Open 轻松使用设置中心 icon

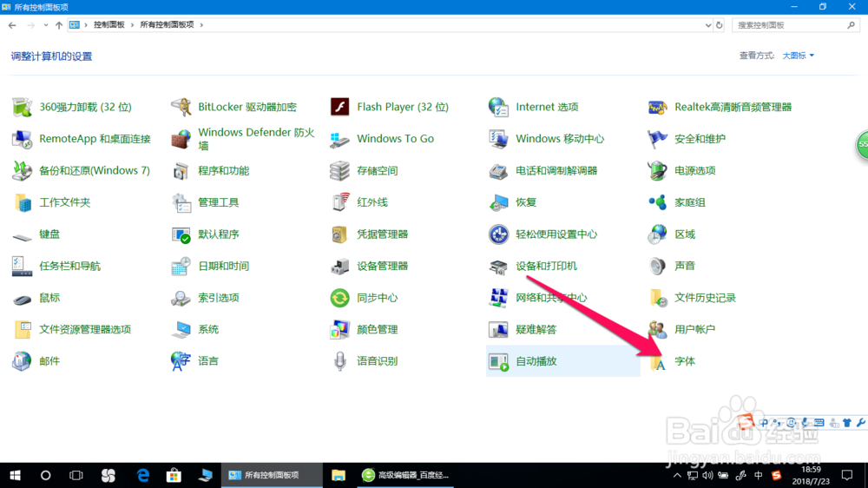[498, 234]
